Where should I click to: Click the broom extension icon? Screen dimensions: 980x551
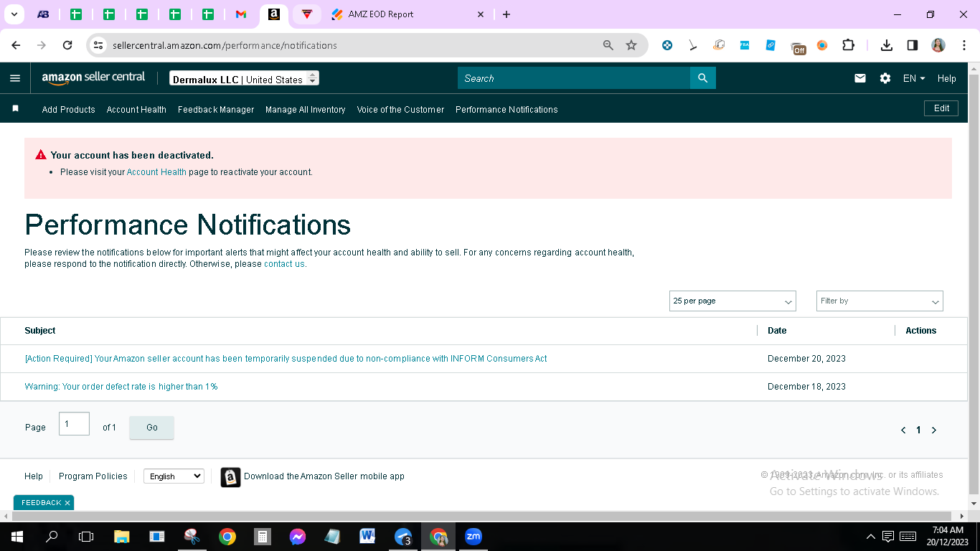coord(693,45)
